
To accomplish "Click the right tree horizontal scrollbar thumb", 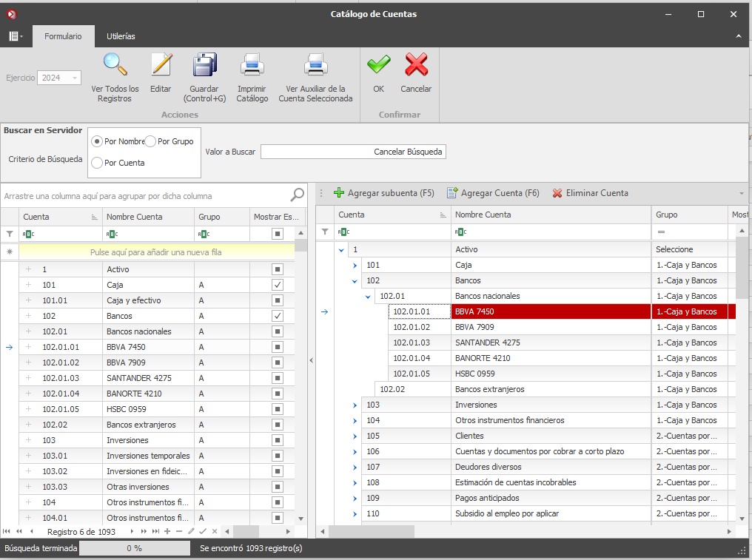I will pos(372,531).
